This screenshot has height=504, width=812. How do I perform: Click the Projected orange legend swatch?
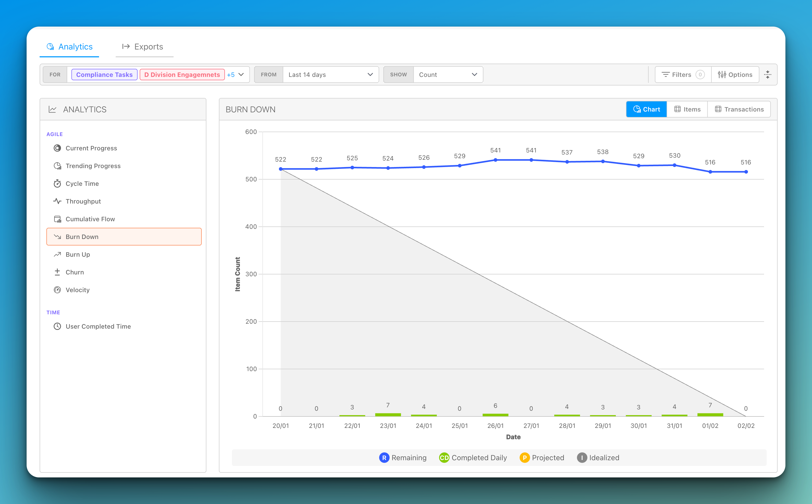(x=524, y=458)
